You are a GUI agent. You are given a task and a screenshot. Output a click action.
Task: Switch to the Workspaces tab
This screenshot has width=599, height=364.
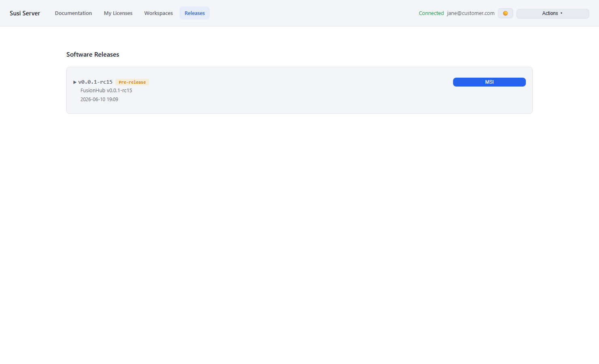coord(159,13)
